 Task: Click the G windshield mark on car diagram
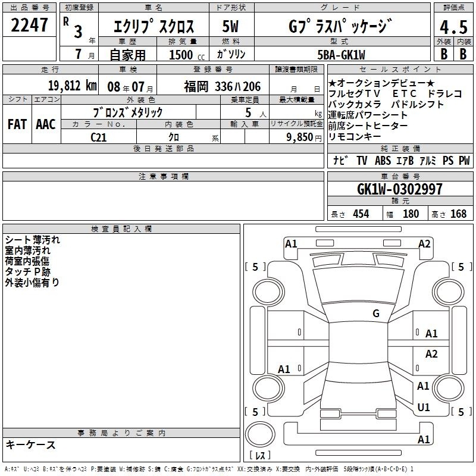tap(375, 313)
